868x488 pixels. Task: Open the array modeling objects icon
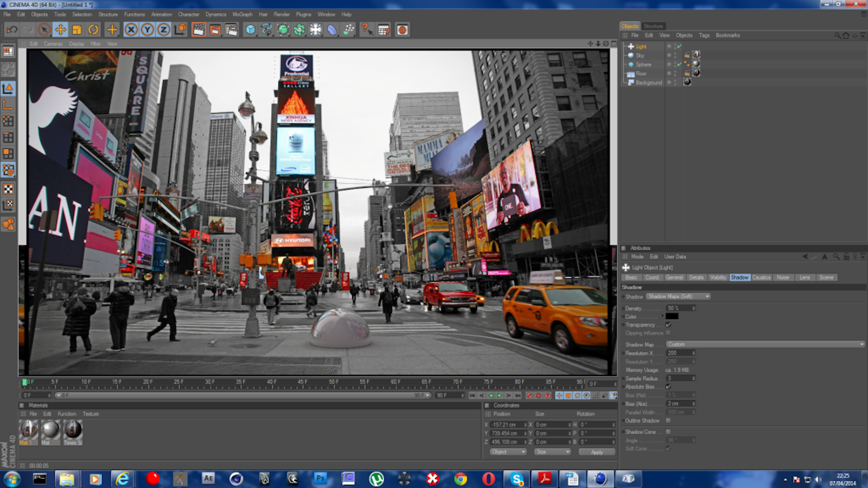click(x=299, y=30)
